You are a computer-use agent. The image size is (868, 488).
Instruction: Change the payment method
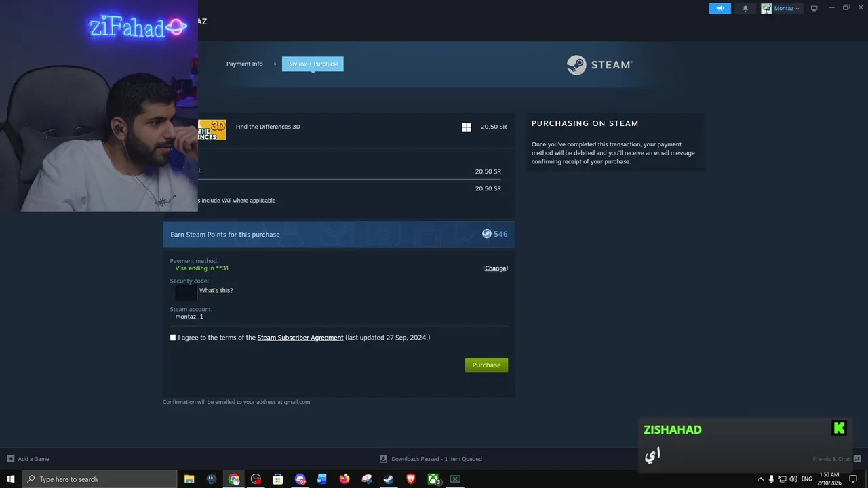click(x=495, y=268)
